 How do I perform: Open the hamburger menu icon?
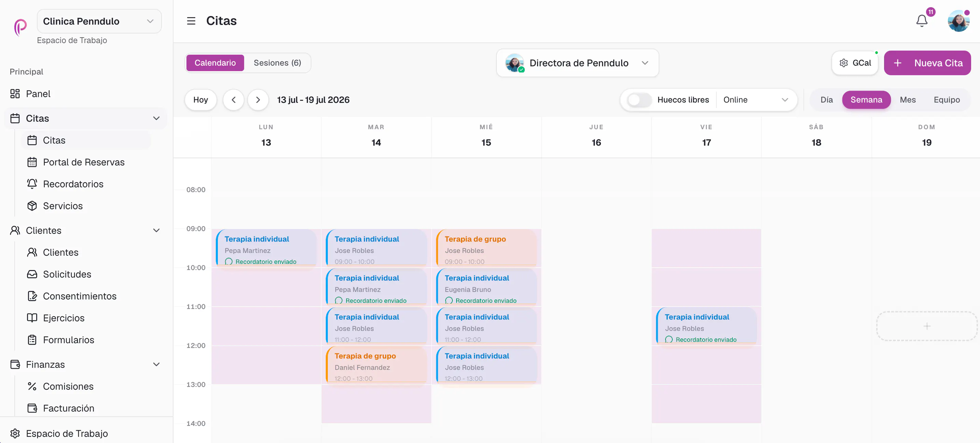click(x=191, y=21)
